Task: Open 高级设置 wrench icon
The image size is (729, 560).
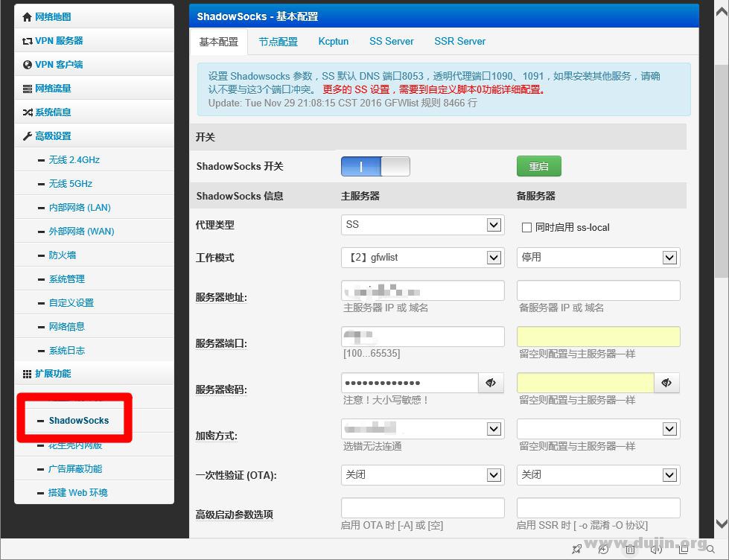Action: pyautogui.click(x=27, y=136)
